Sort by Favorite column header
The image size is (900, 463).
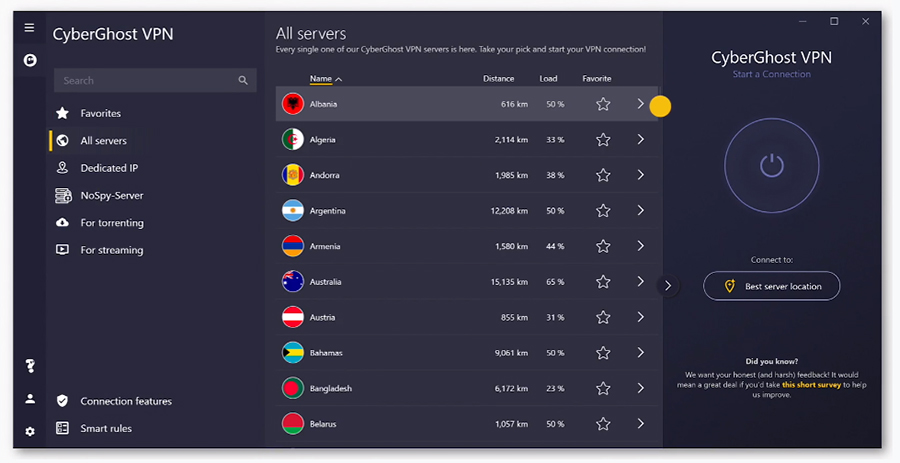(x=596, y=79)
